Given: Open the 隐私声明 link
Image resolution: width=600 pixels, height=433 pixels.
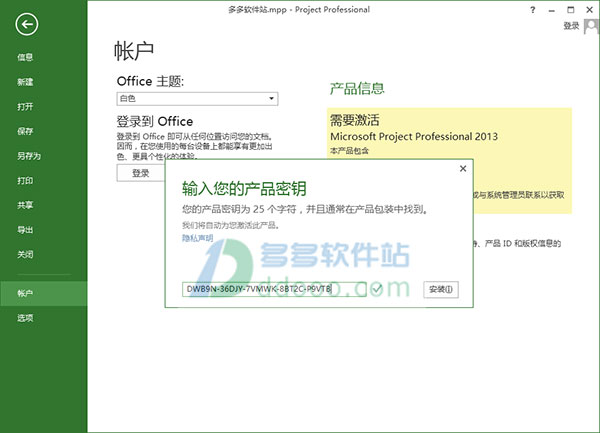Looking at the screenshot, I should 197,238.
